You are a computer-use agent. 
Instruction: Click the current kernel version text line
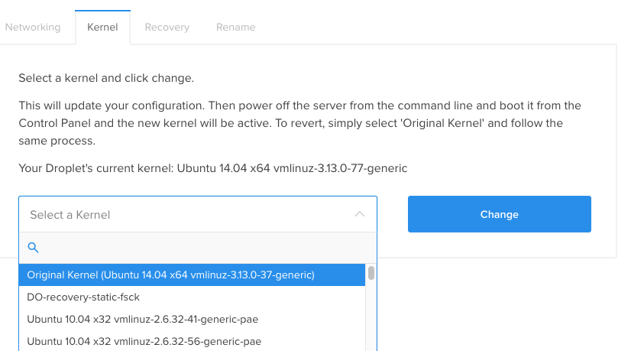tap(212, 168)
